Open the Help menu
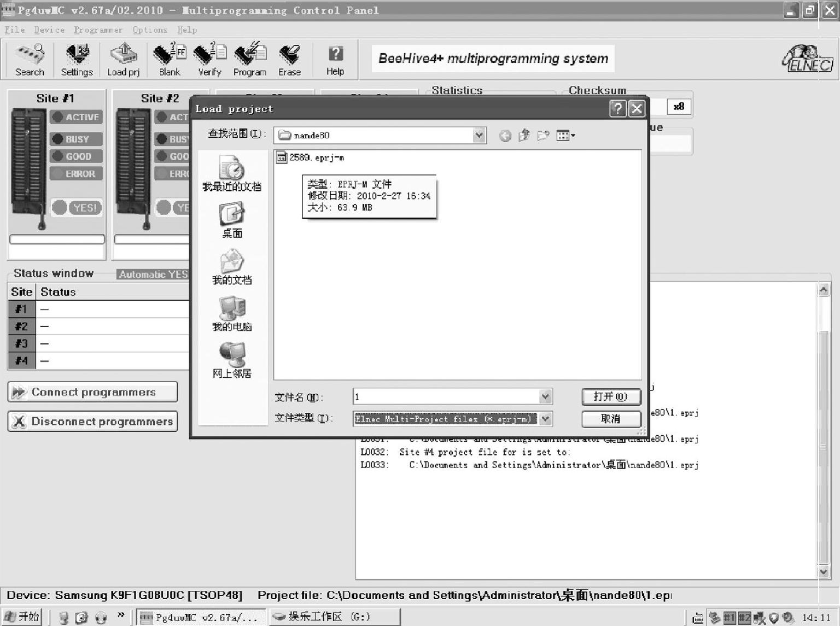This screenshot has width=840, height=626. coord(187,30)
